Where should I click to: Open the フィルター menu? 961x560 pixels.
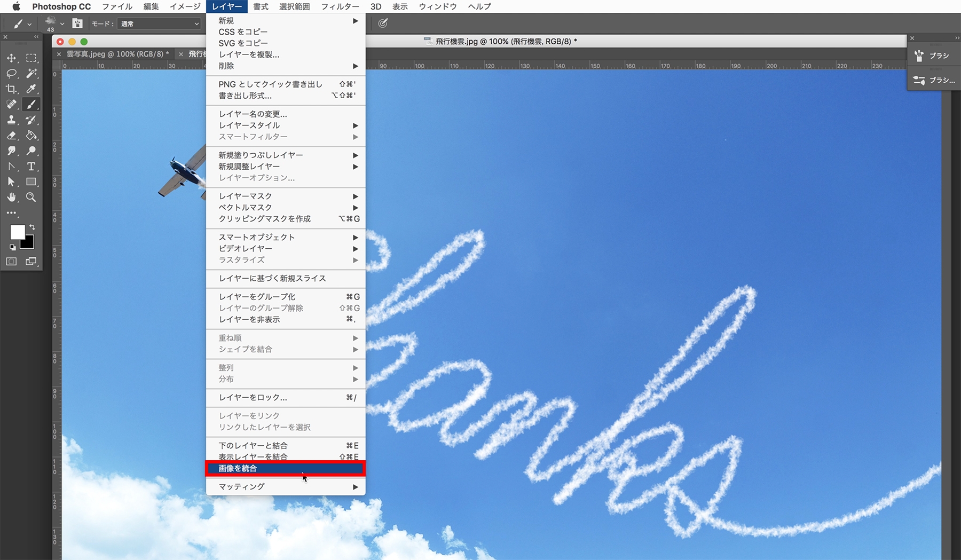340,6
